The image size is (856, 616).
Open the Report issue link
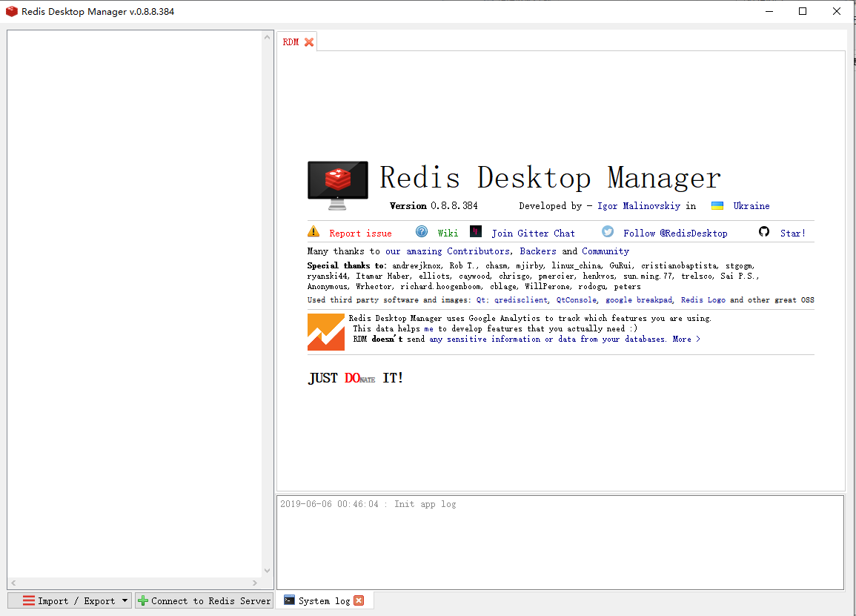coord(360,234)
